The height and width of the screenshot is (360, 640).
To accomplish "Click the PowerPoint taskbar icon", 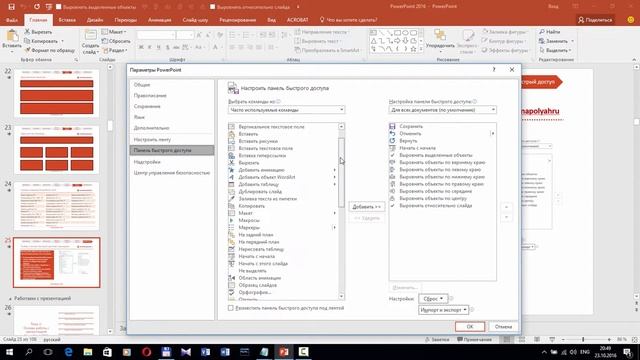I will (284, 352).
